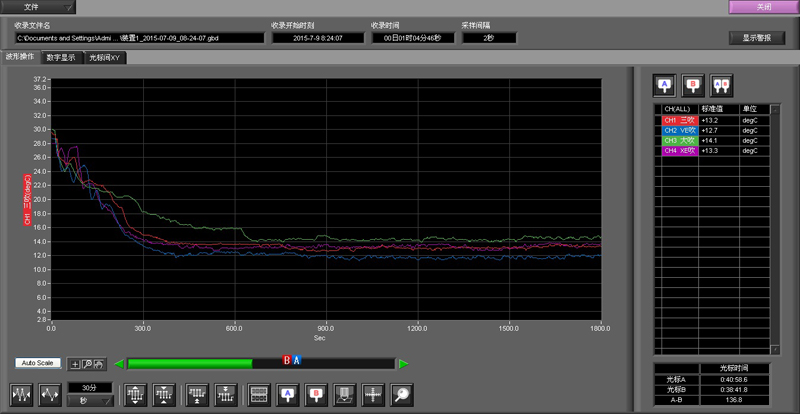Image resolution: width=800 pixels, height=414 pixels.
Task: Select cursor A in the bottom toolbar
Action: pyautogui.click(x=287, y=395)
